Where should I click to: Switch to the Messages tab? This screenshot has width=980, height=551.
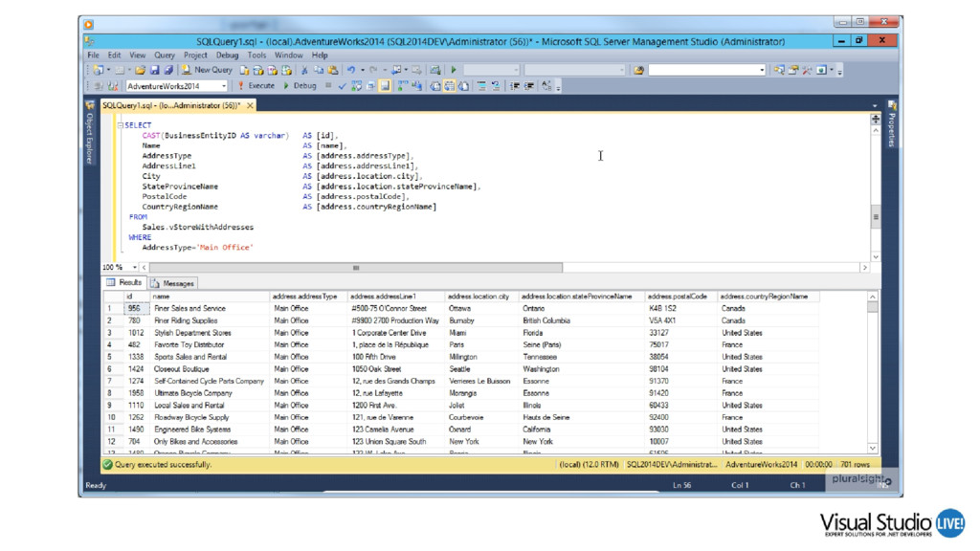(173, 283)
